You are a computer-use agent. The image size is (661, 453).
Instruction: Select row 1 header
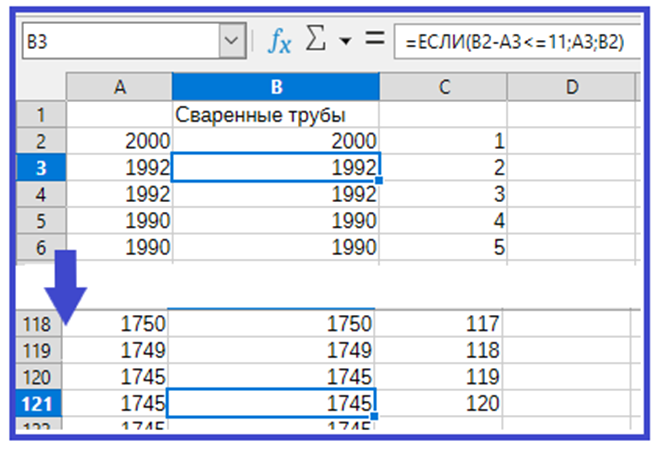42,115
